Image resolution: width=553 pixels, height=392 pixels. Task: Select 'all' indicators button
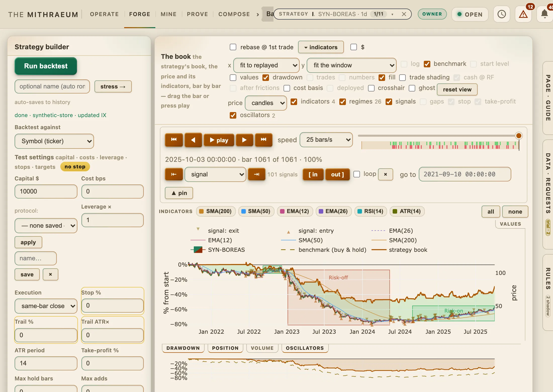[490, 212]
